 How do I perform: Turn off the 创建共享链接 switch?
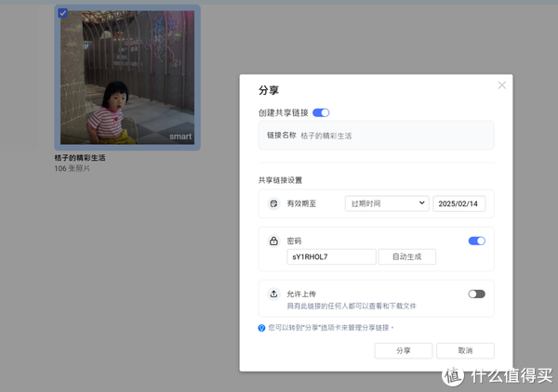pos(321,112)
